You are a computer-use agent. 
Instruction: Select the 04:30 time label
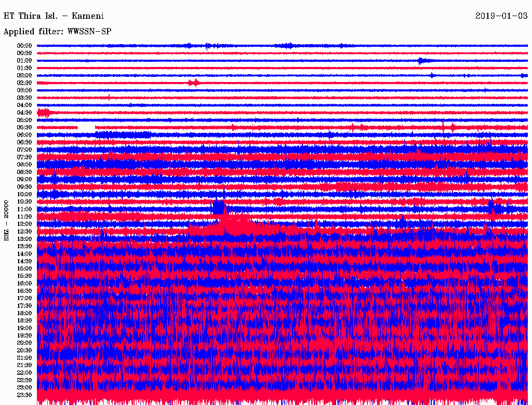[x=24, y=113]
